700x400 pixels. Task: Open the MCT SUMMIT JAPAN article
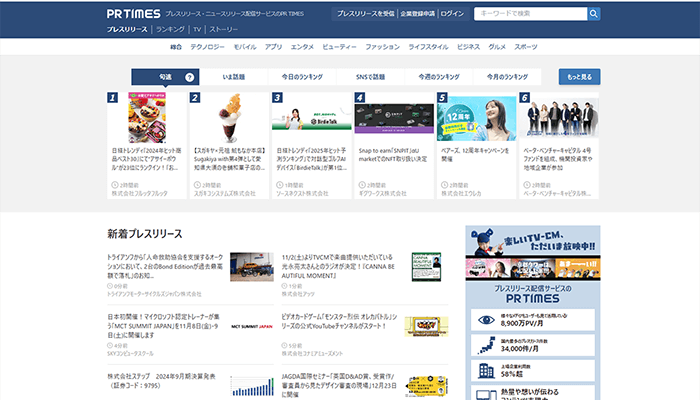(163, 326)
